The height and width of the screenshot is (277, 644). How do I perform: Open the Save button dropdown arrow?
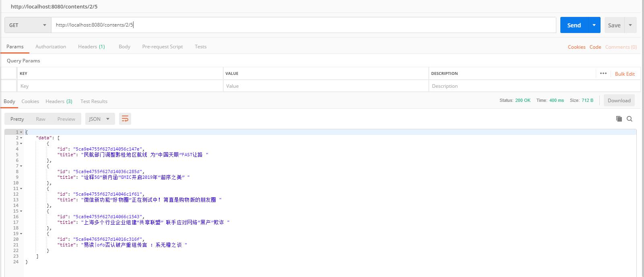pos(630,25)
